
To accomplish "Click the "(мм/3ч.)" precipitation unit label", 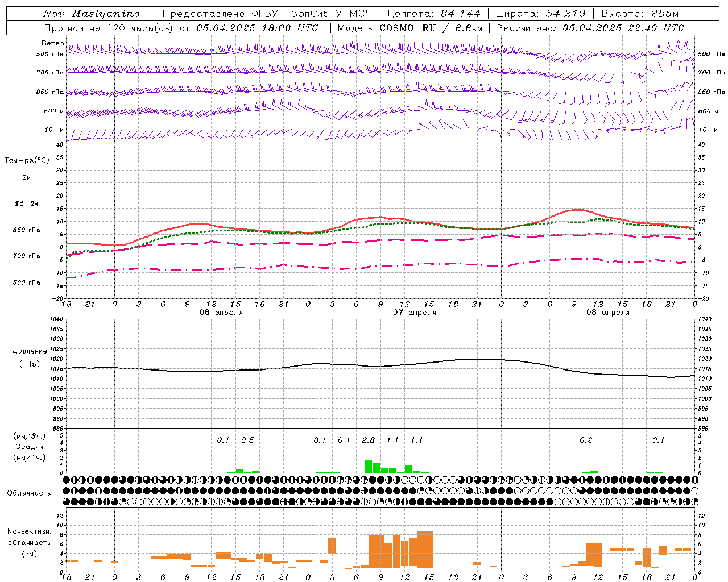I will [x=30, y=436].
